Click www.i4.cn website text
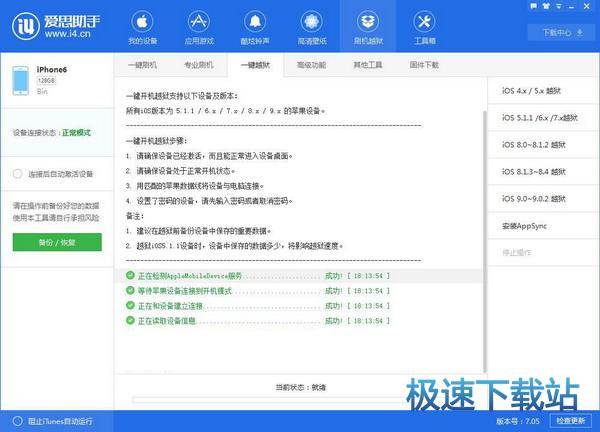600x432 pixels. (x=68, y=34)
